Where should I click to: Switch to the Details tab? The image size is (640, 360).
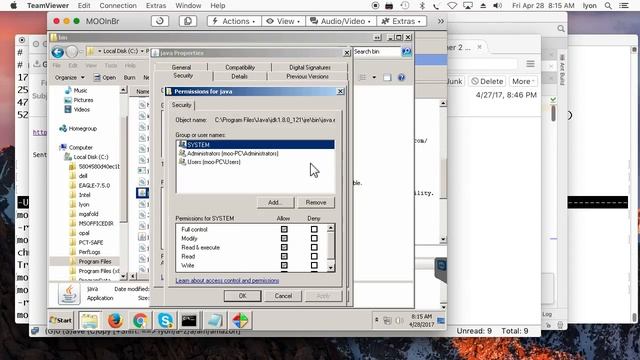tap(239, 76)
